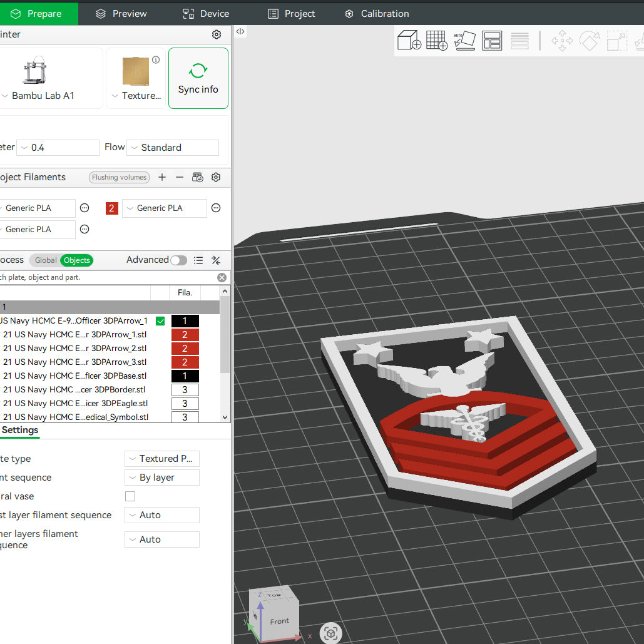Screen dimensions: 644x644
Task: Switch to the Device tab
Action: (x=206, y=14)
